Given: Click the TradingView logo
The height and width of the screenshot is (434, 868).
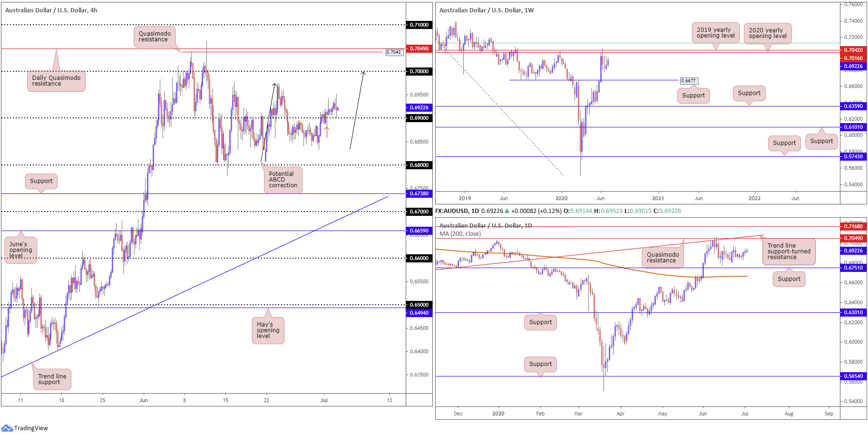Looking at the screenshot, I should (x=25, y=428).
